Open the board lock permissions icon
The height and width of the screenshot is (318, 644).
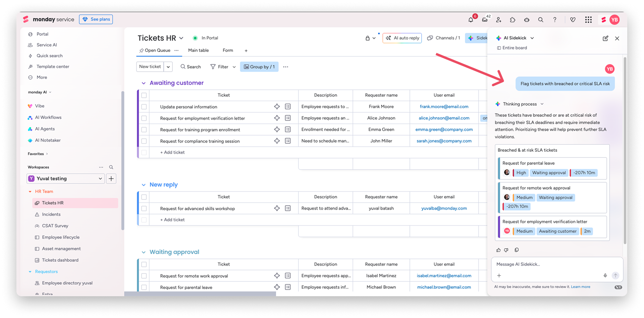tap(368, 38)
